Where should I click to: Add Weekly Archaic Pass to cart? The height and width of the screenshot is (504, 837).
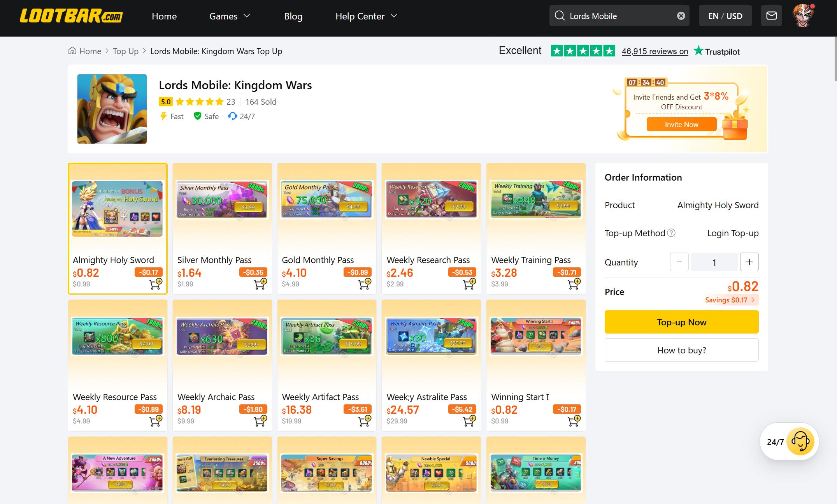click(260, 420)
